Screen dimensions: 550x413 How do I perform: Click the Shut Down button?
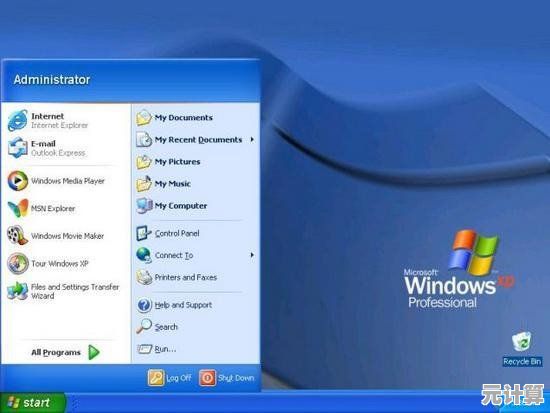[227, 378]
